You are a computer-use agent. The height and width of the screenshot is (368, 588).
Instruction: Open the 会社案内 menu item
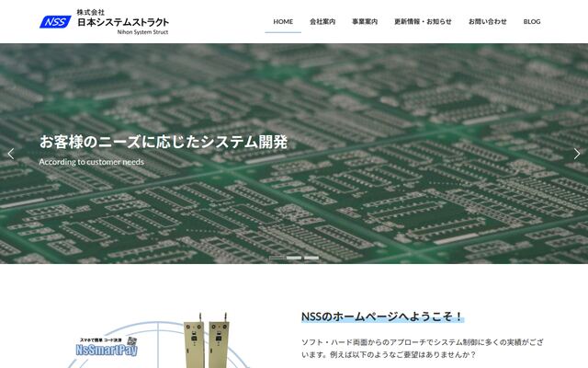coord(322,22)
